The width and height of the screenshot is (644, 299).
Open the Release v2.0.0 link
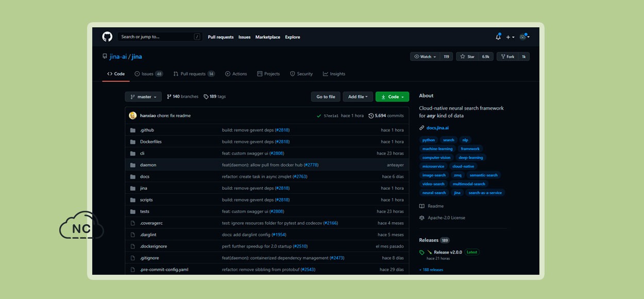point(448,252)
